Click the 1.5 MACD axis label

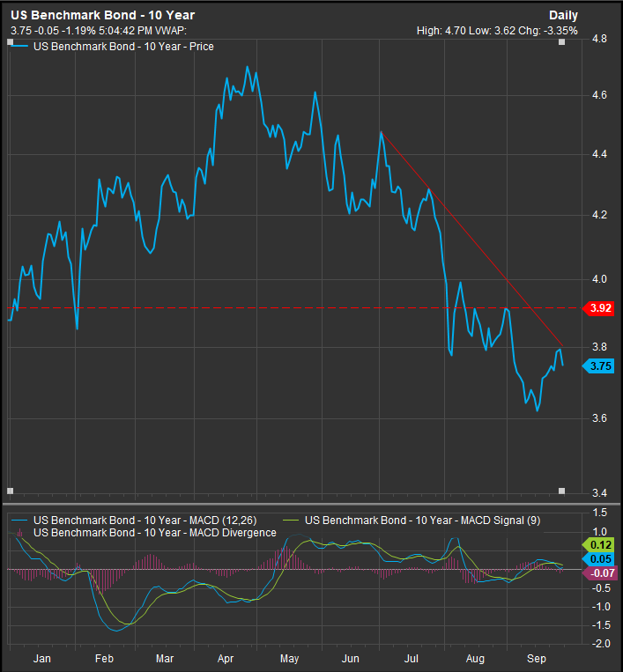599,513
